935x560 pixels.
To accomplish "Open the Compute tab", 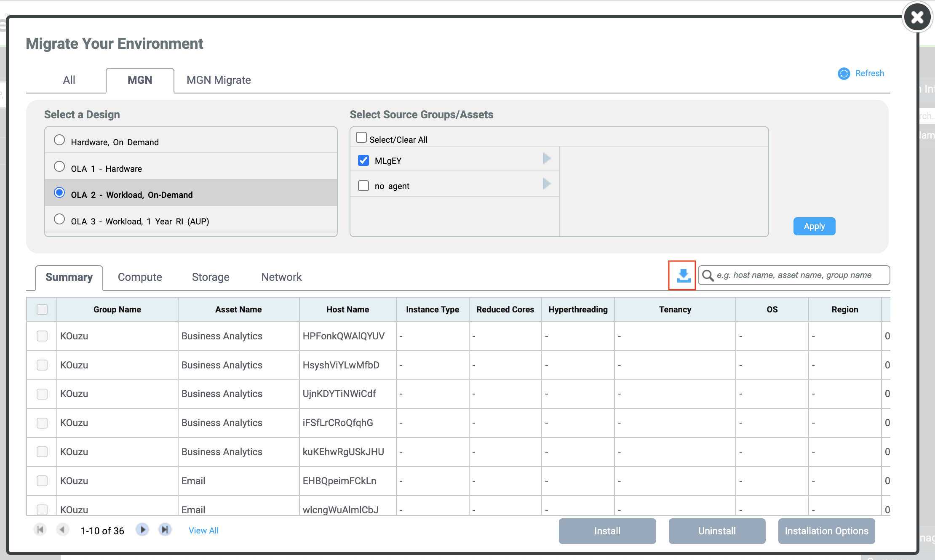I will click(140, 277).
